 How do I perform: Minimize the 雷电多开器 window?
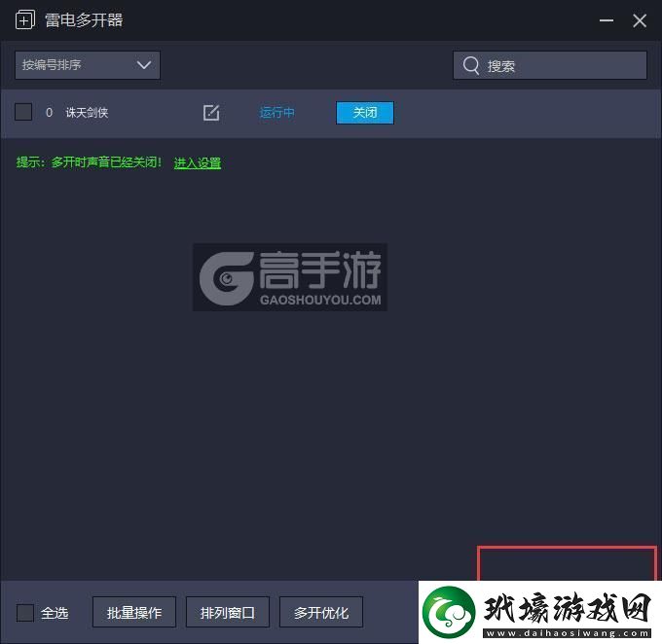click(607, 20)
